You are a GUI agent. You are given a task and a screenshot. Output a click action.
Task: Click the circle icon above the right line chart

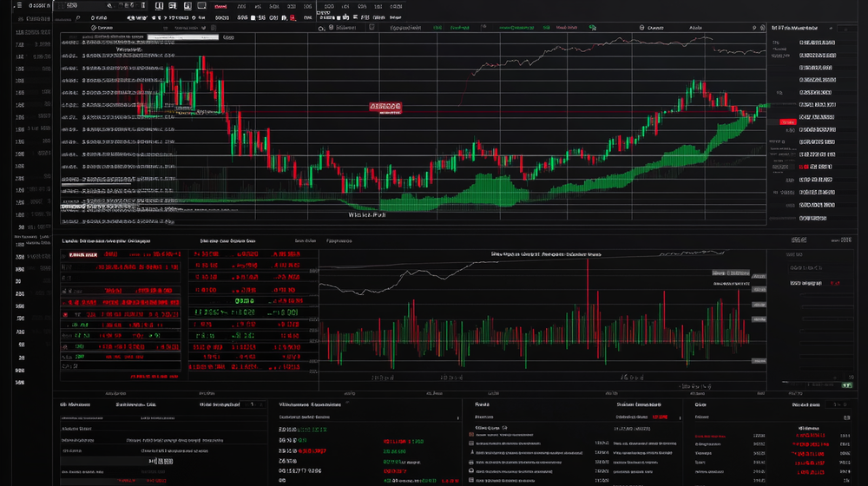642,28
